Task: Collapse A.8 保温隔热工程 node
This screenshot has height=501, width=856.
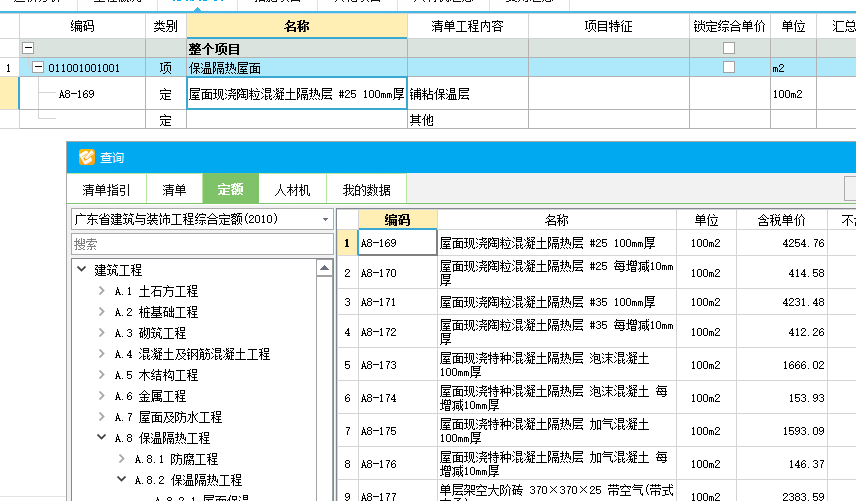Action: tap(102, 437)
